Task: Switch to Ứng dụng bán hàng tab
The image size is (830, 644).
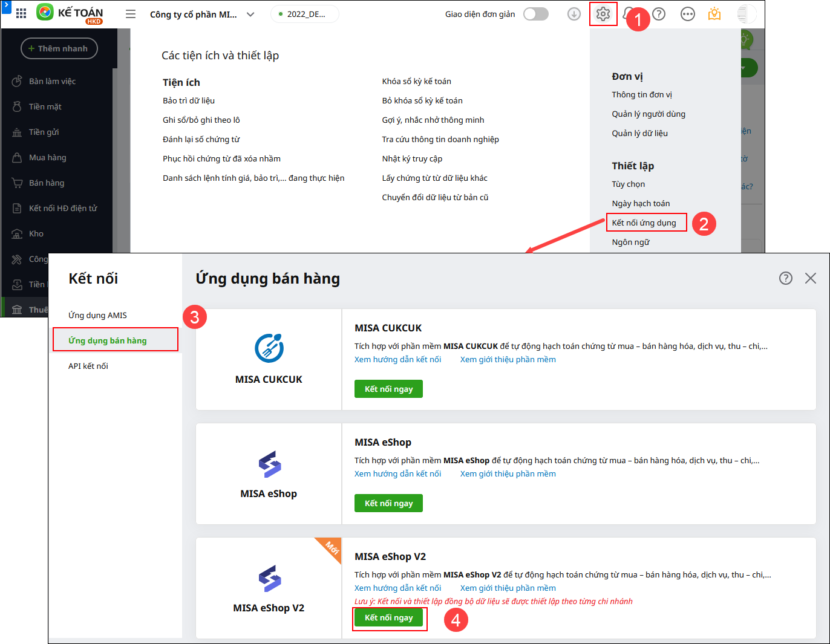Action: [x=108, y=340]
